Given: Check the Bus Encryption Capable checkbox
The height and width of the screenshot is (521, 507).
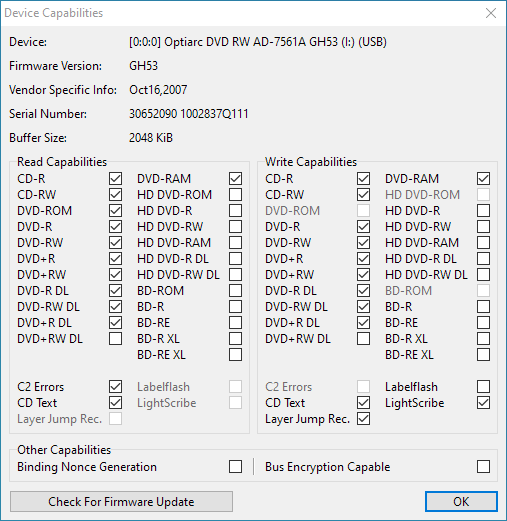Looking at the screenshot, I should (x=483, y=467).
